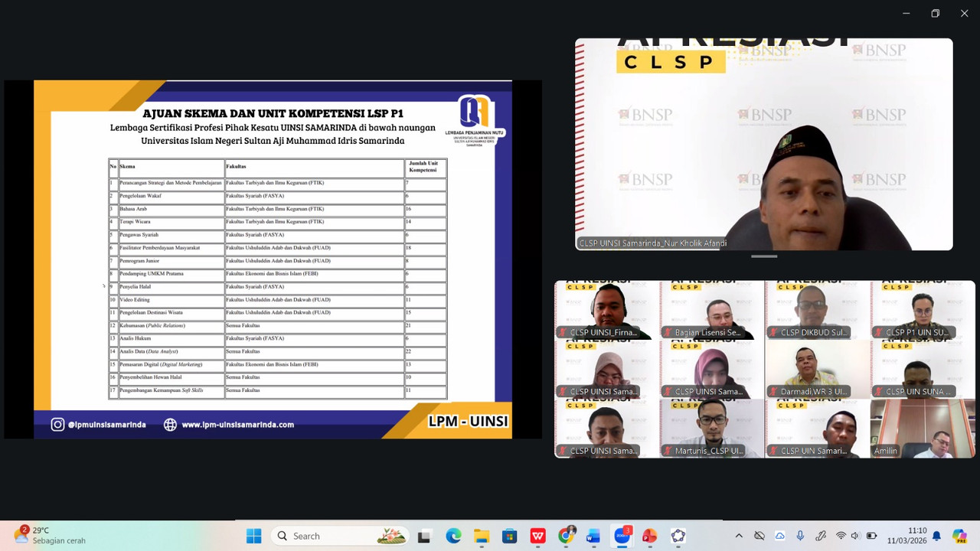
Task: Open the volume control in the tray
Action: pyautogui.click(x=856, y=536)
